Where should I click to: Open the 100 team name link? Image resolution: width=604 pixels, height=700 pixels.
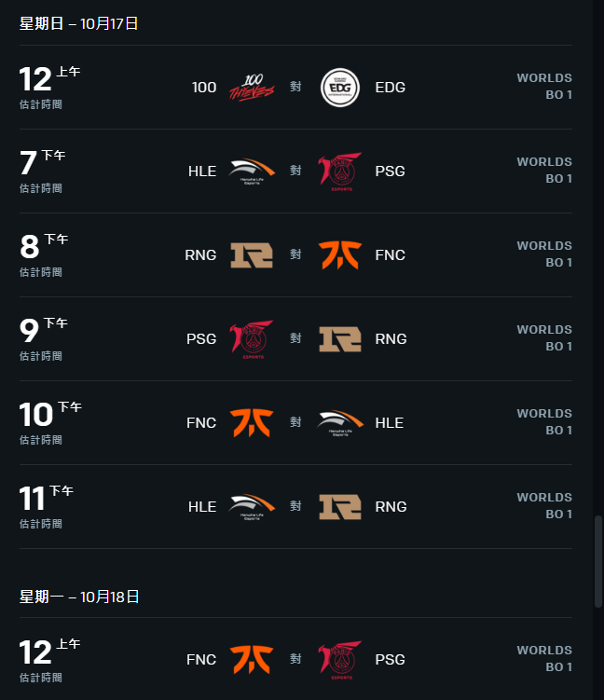[204, 88]
